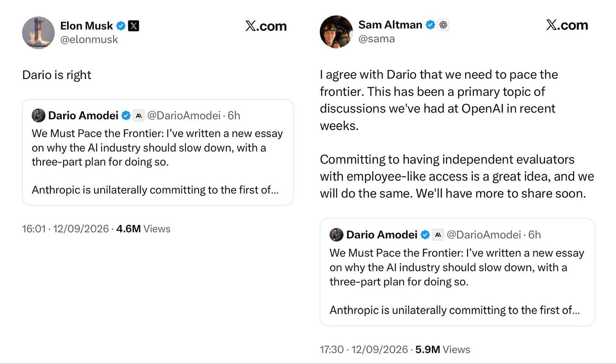The height and width of the screenshot is (364, 616).
Task: Click Dario Amodei's small avatar in Sam's quote
Action: [336, 235]
